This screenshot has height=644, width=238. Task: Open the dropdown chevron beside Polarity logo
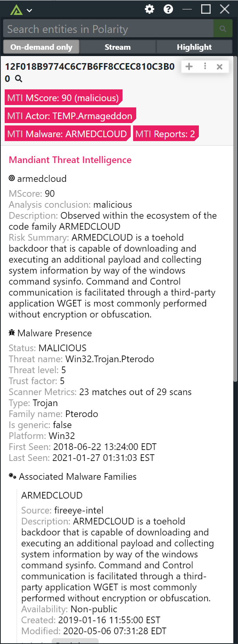pyautogui.click(x=29, y=11)
